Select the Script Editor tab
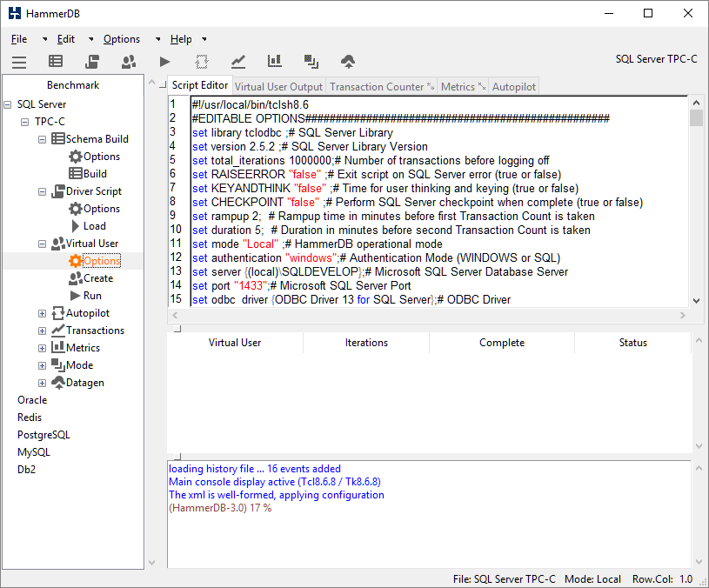This screenshot has height=588, width=709. point(200,85)
